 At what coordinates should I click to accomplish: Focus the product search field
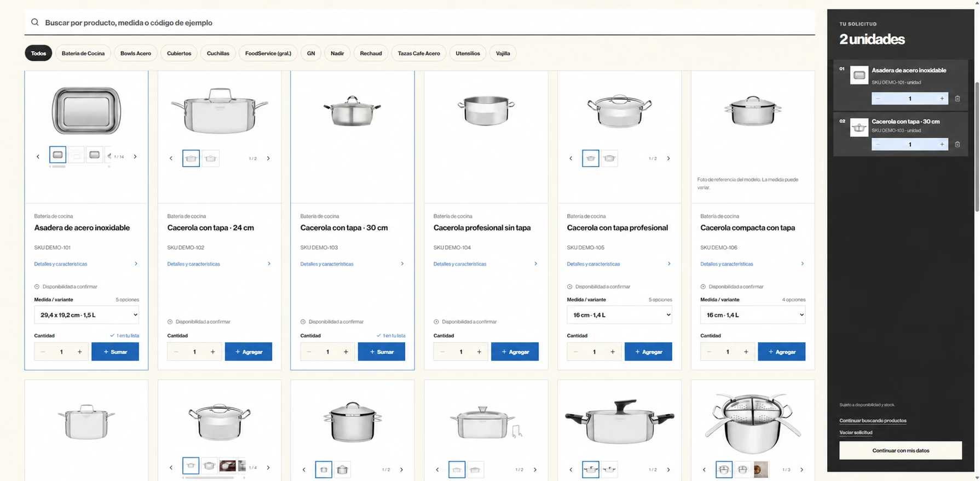tap(419, 22)
